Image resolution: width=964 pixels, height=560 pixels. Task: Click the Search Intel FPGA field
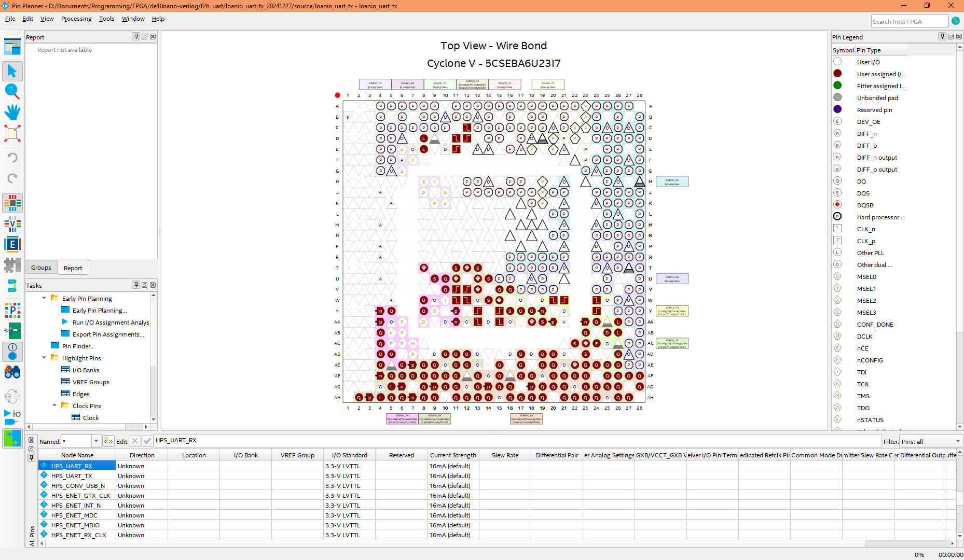[x=909, y=22]
